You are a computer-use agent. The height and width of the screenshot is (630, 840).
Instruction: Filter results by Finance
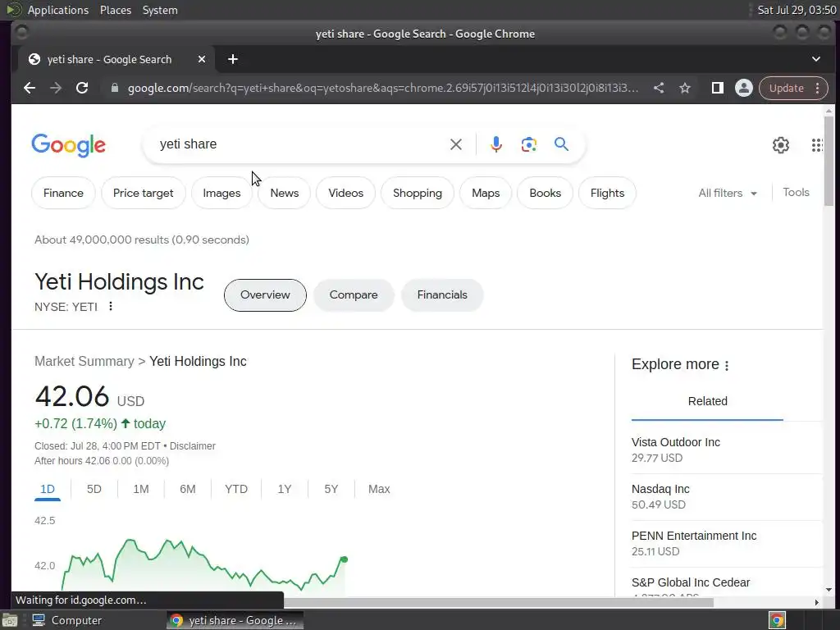tap(63, 193)
